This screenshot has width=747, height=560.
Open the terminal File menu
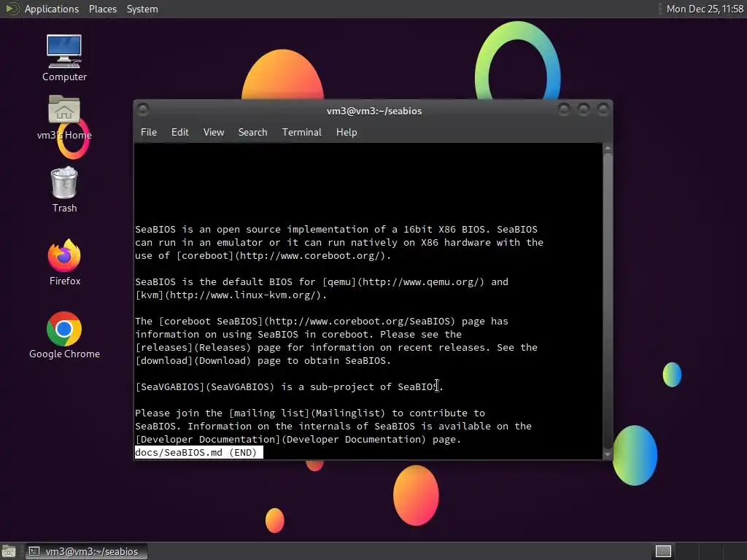149,133
